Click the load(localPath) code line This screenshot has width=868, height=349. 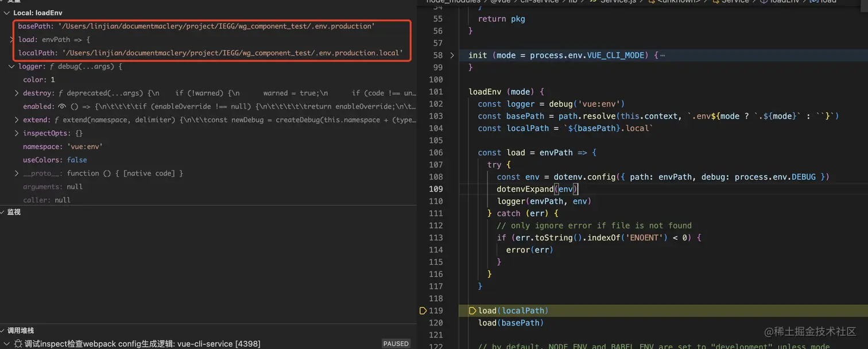(513, 311)
